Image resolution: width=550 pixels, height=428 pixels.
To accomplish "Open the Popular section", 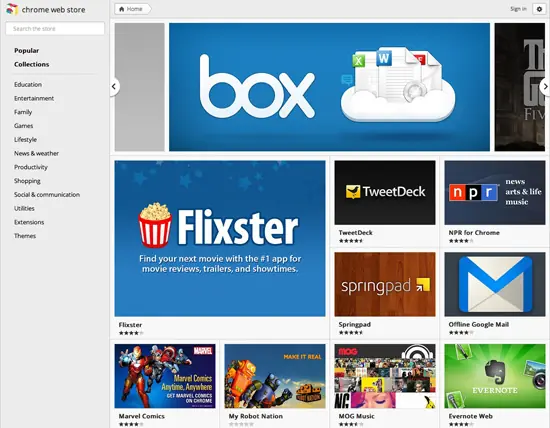I will click(x=27, y=51).
